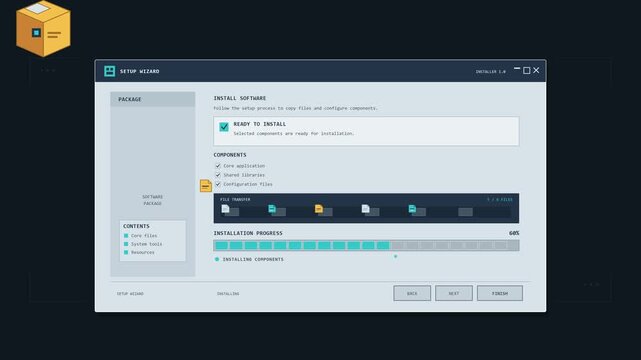The height and width of the screenshot is (360, 641).
Task: Click the Installer 1.0 version label
Action: [x=490, y=72]
